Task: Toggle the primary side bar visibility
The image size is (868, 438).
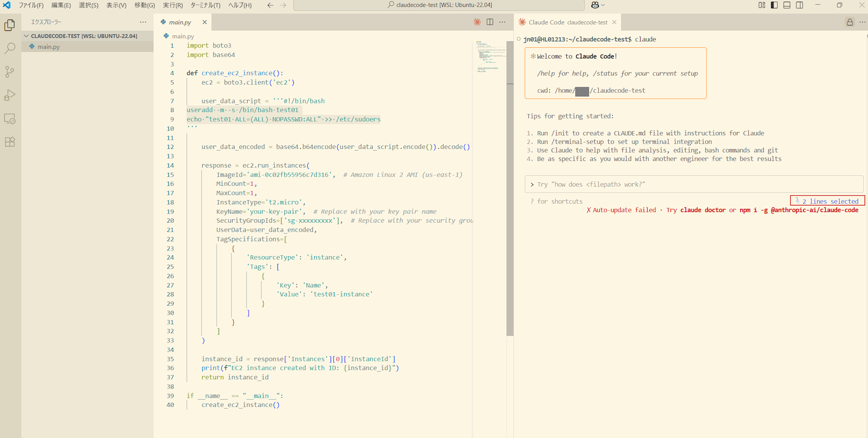Action: point(774,5)
